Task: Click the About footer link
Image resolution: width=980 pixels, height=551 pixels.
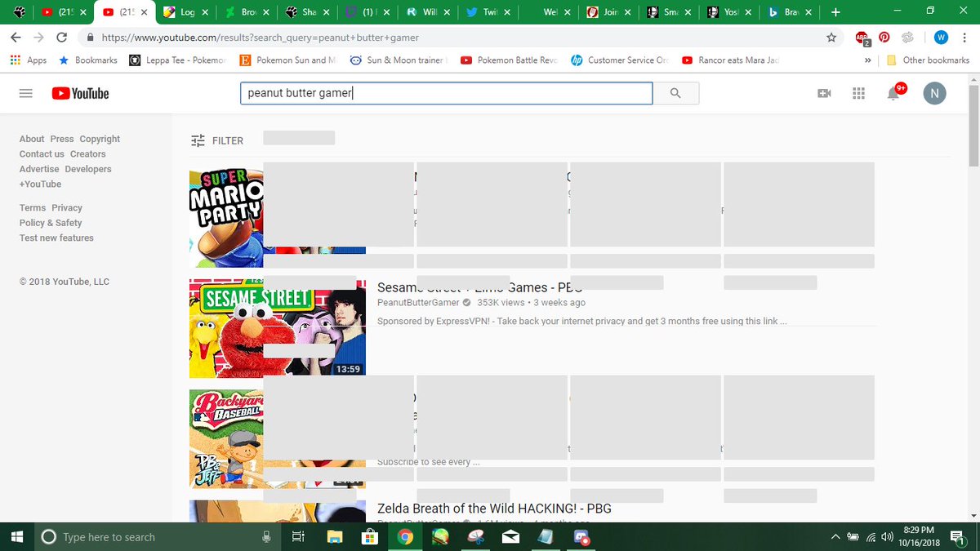Action: tap(32, 139)
